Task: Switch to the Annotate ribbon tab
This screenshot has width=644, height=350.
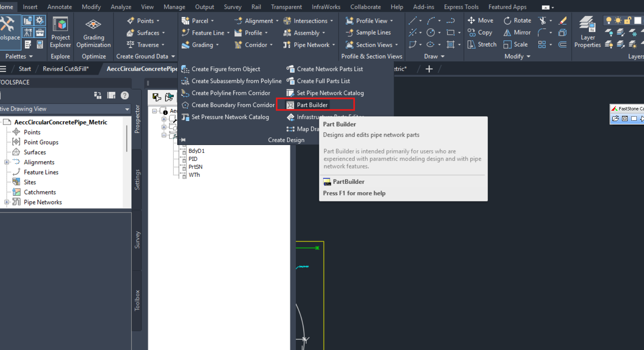Action: [x=59, y=7]
